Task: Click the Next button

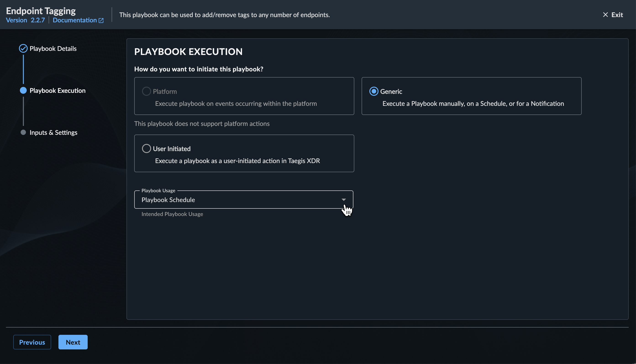Action: (73, 342)
